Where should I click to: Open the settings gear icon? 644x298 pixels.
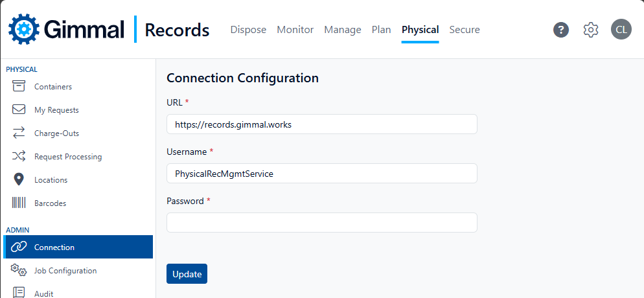pyautogui.click(x=590, y=30)
